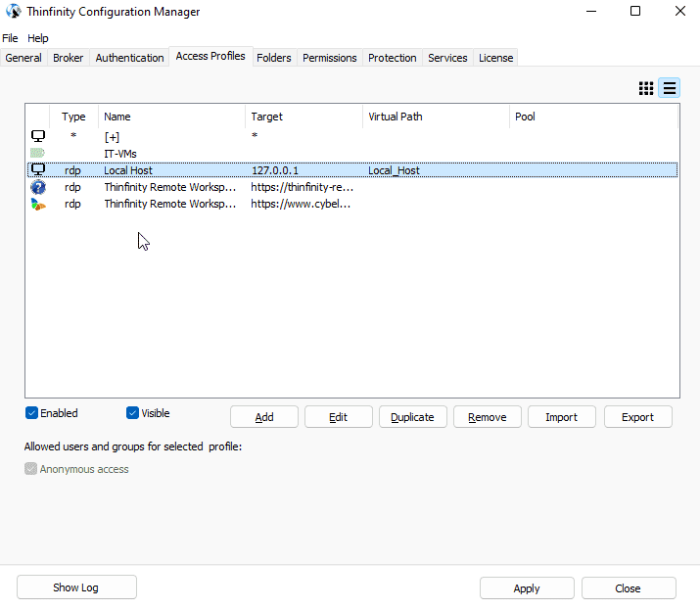The height and width of the screenshot is (610, 700).
Task: Click the blue question-mark profile icon
Action: (38, 187)
